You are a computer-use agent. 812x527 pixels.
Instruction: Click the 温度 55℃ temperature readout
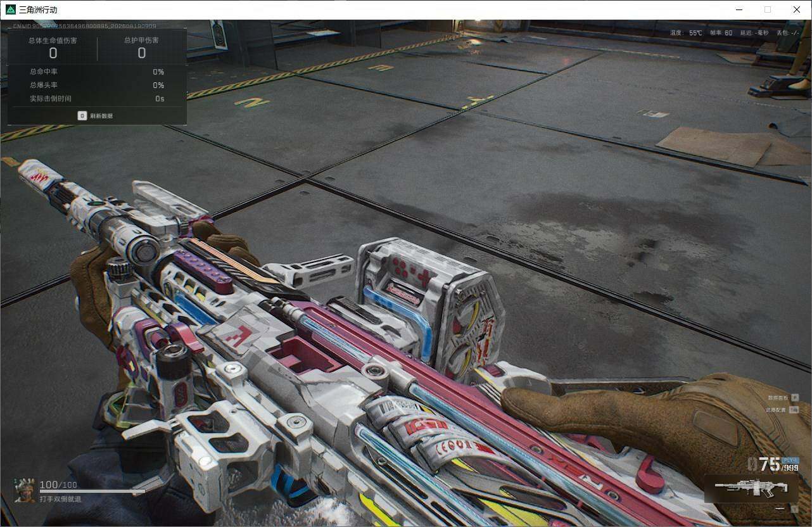click(687, 32)
